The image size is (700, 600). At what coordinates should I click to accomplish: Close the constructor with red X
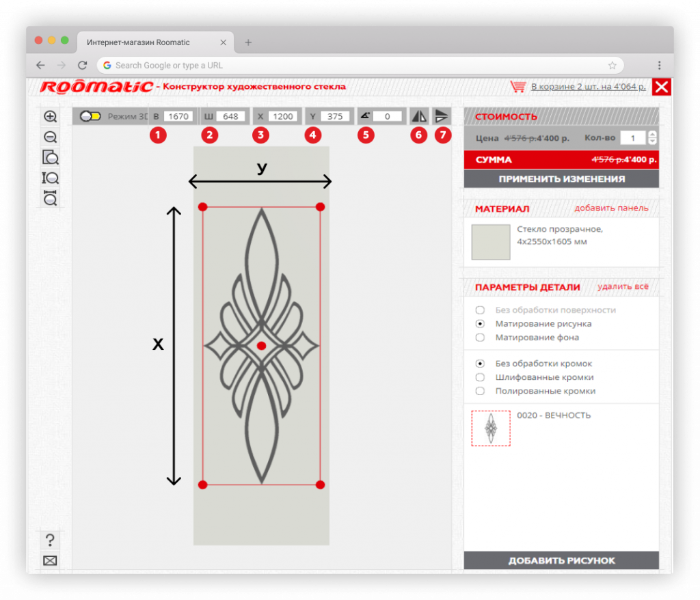click(662, 87)
